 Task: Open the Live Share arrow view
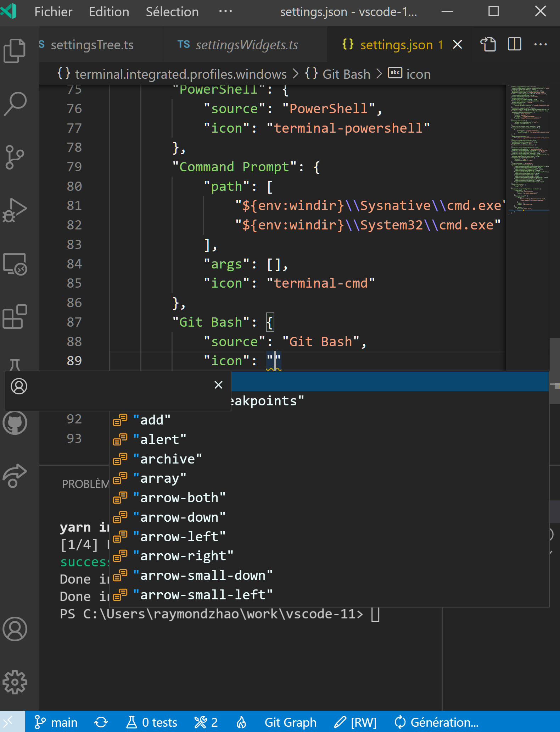15,476
